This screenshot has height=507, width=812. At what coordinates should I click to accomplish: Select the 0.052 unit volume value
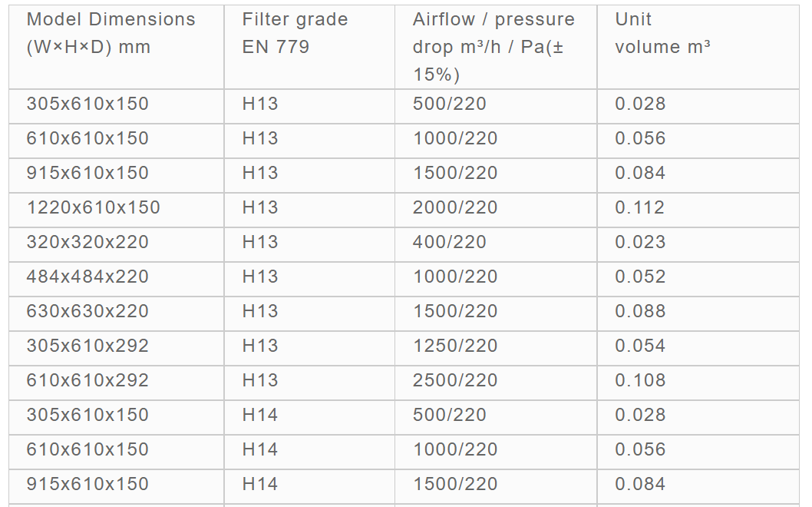click(640, 277)
